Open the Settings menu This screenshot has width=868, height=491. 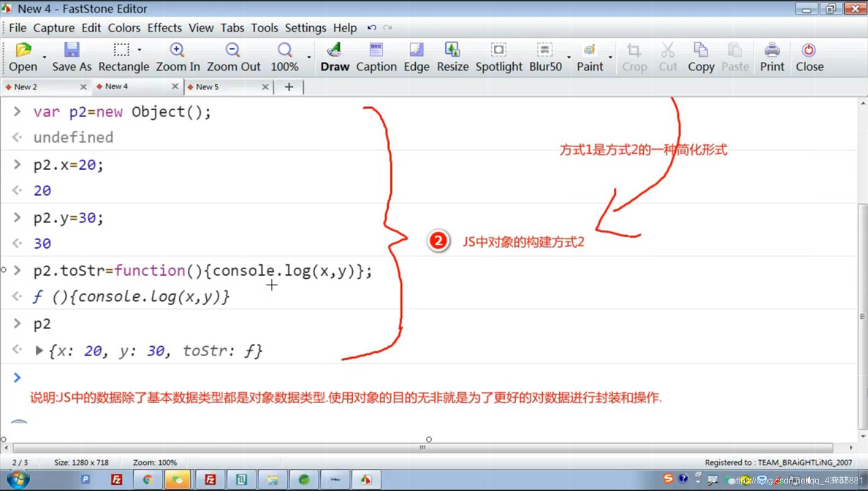[306, 28]
